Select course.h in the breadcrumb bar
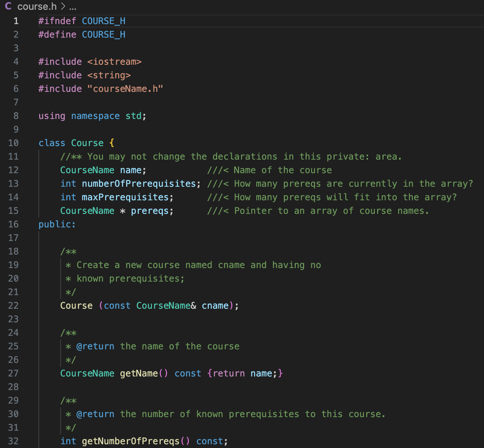Viewport: 484px width, 448px height. coord(34,6)
